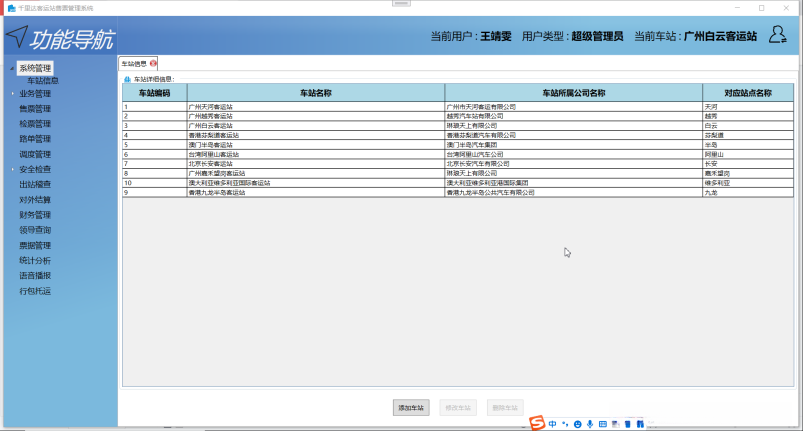This screenshot has height=431, width=803.
Task: Select the 香港九龙半岛客运站 row cell
Action: 316,192
